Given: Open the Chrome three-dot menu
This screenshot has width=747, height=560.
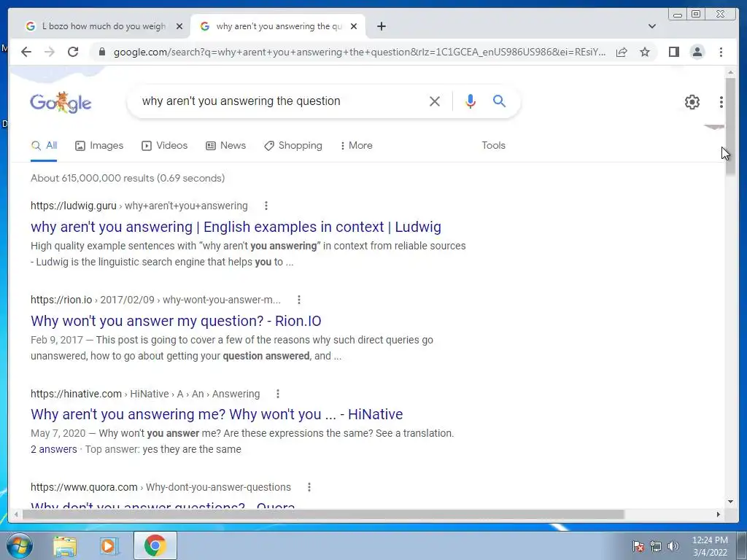Looking at the screenshot, I should (x=721, y=52).
